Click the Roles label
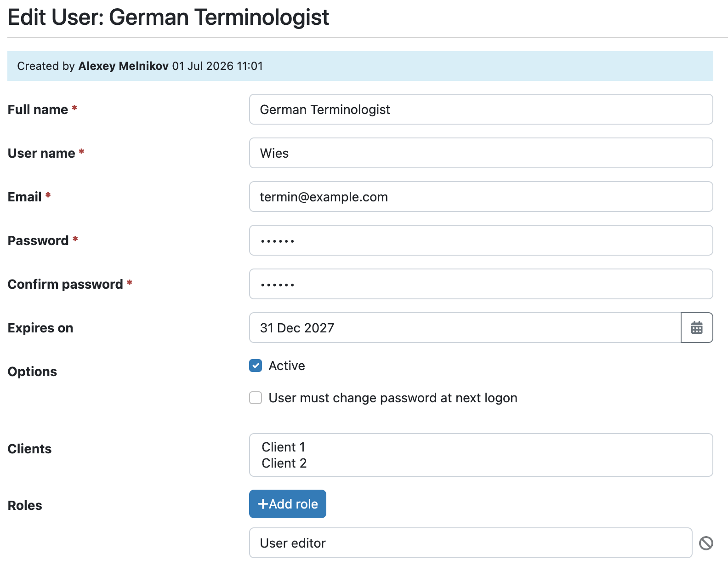 (25, 505)
